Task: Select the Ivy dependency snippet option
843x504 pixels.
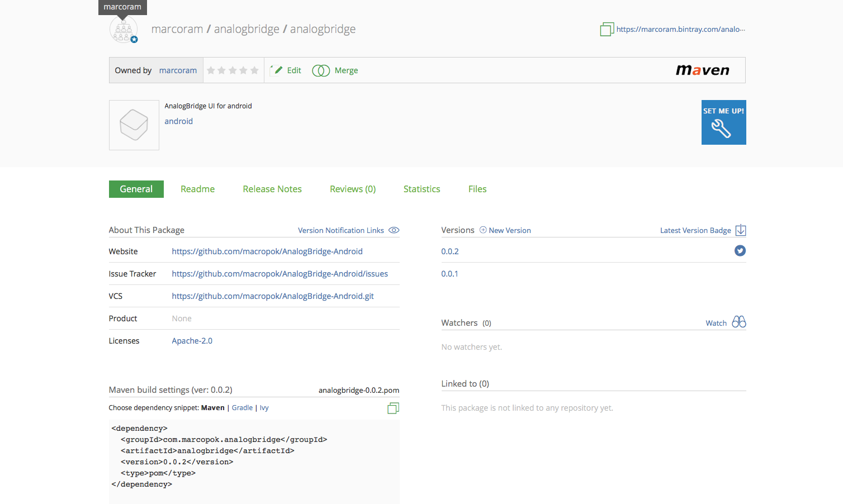Action: (264, 408)
